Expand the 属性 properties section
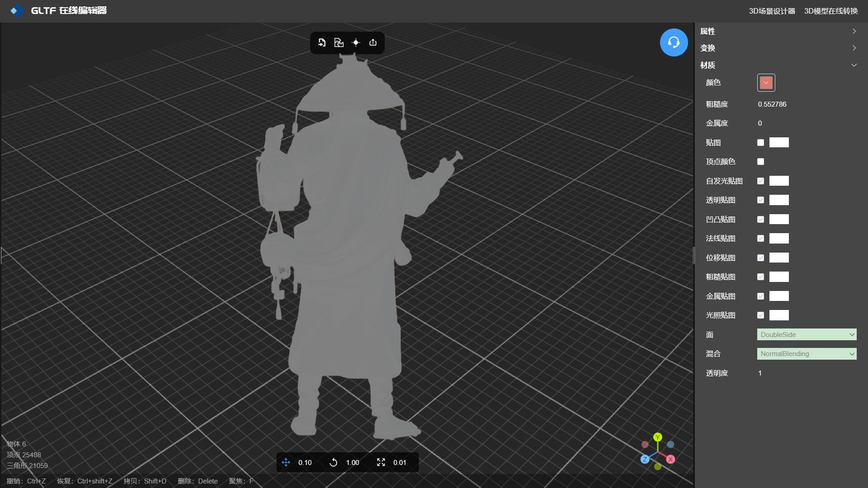868x488 pixels. [x=778, y=31]
